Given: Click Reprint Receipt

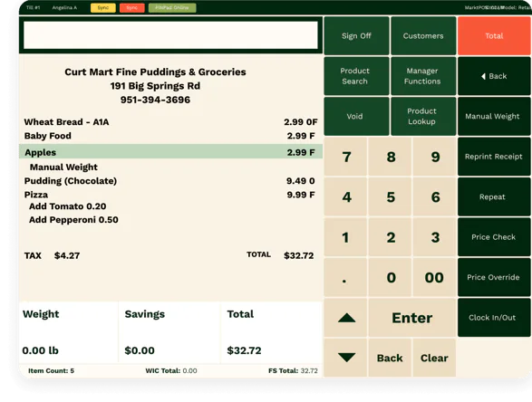Looking at the screenshot, I should point(494,157).
